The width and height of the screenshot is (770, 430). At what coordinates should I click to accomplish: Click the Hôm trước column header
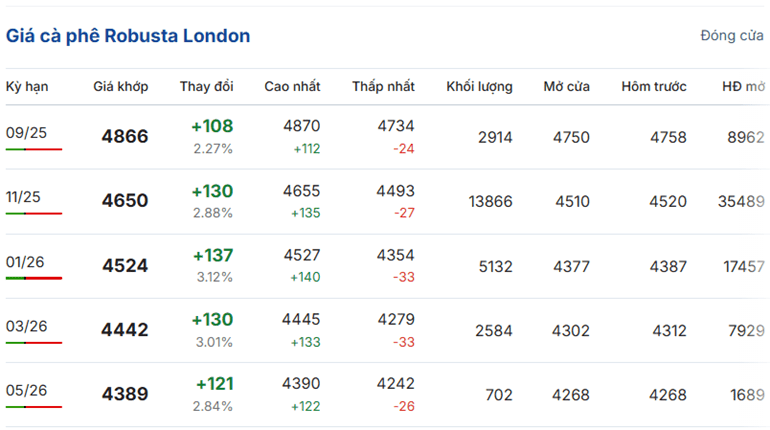tap(654, 86)
